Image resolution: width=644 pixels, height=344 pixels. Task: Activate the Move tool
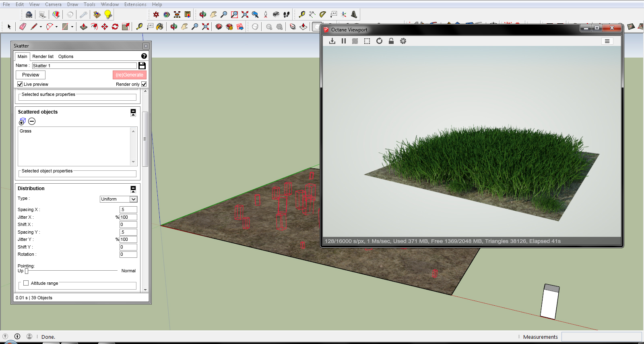[x=105, y=27]
